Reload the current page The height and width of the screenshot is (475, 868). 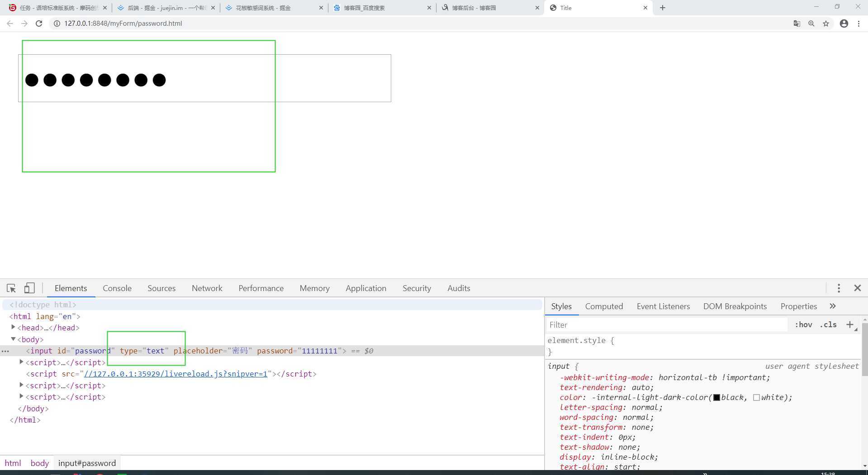coord(39,24)
